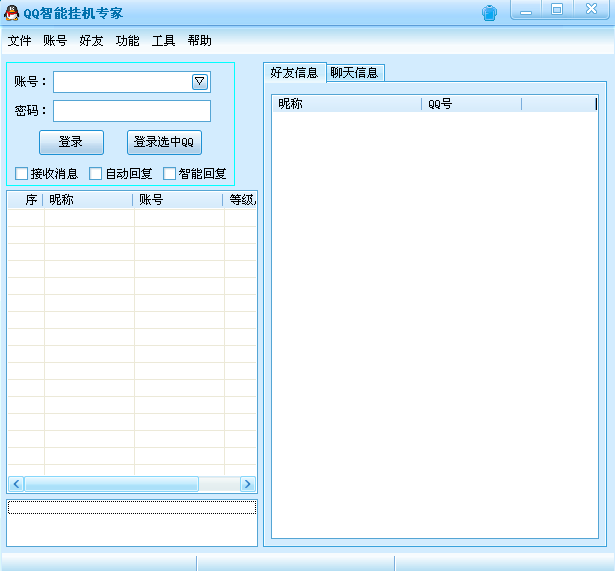The image size is (615, 571).
Task: Close the QQ智能挂机专家 window
Action: [x=591, y=10]
